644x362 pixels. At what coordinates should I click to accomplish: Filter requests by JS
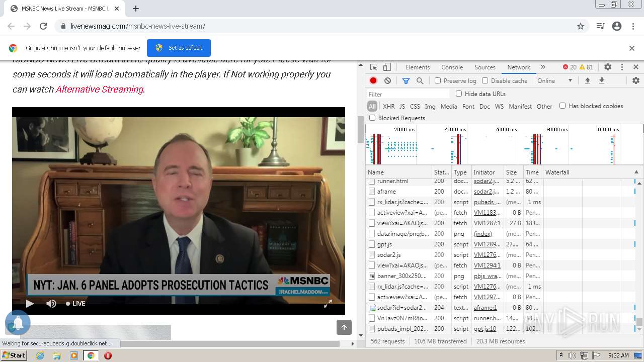click(x=402, y=106)
